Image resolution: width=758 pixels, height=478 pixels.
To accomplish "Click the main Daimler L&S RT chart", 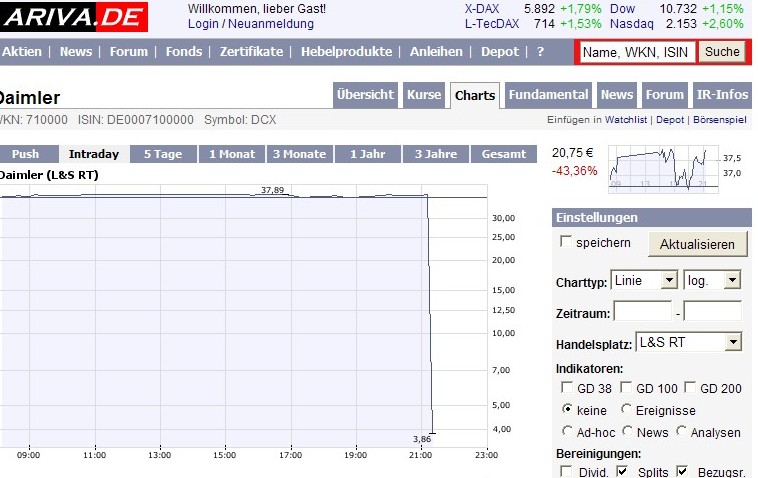I will (244, 316).
